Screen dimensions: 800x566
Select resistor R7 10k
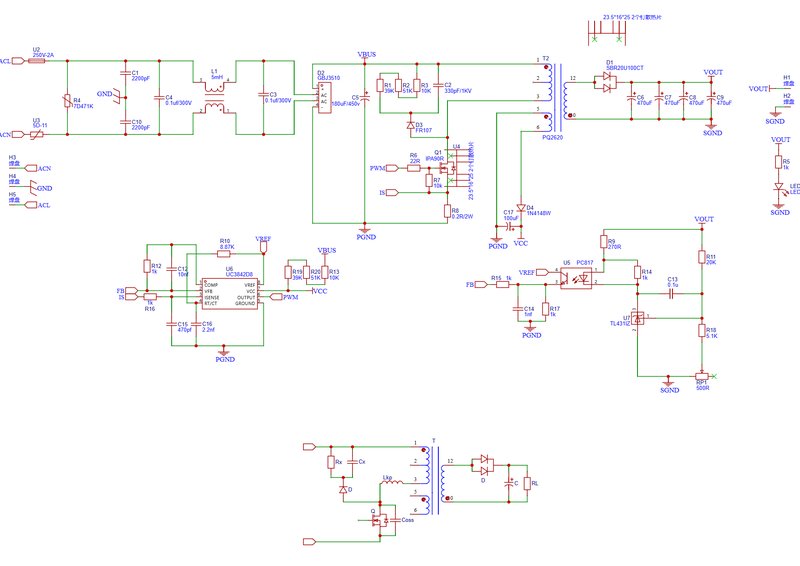[x=429, y=180]
